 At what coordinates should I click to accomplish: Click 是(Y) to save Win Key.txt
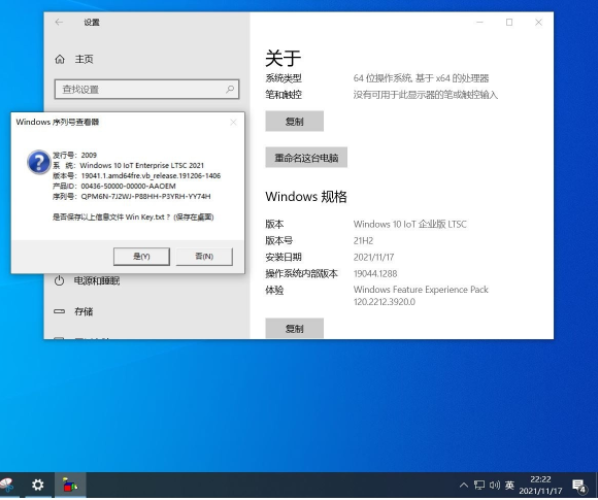[x=141, y=257]
